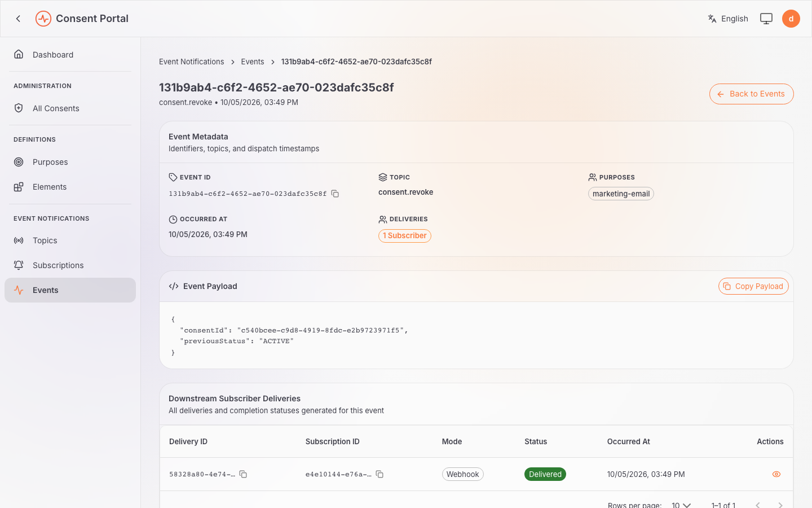Click the consentId line in payload
The height and width of the screenshot is (508, 812).
[x=294, y=330]
